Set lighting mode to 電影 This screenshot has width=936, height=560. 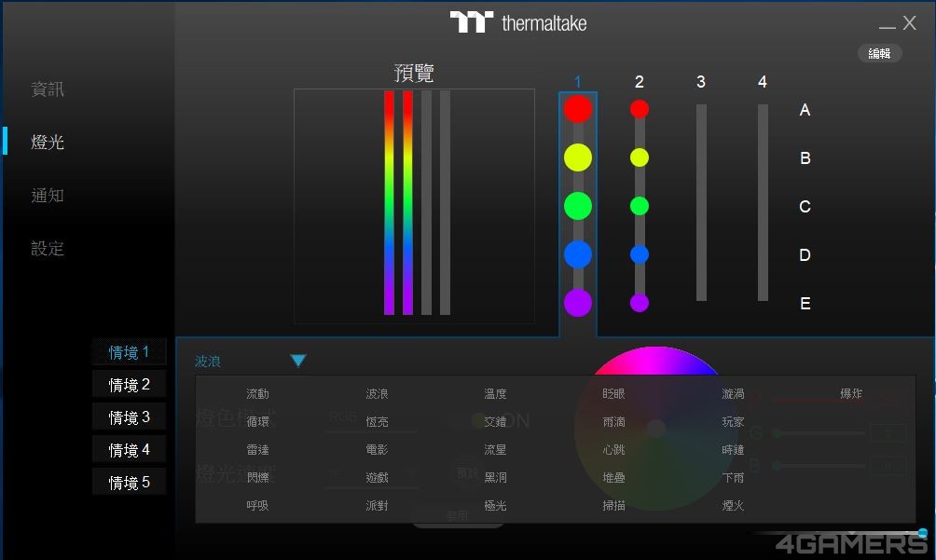click(x=377, y=450)
